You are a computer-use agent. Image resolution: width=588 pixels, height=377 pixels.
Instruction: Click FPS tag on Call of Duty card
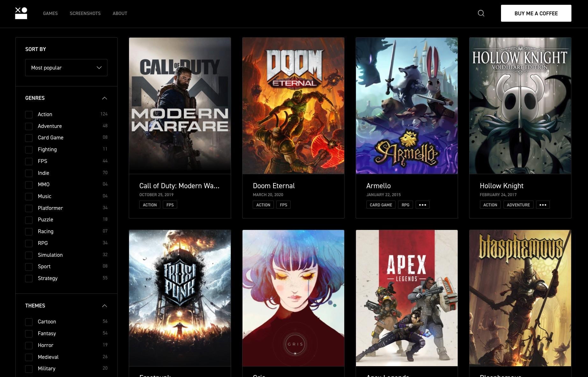[170, 205]
